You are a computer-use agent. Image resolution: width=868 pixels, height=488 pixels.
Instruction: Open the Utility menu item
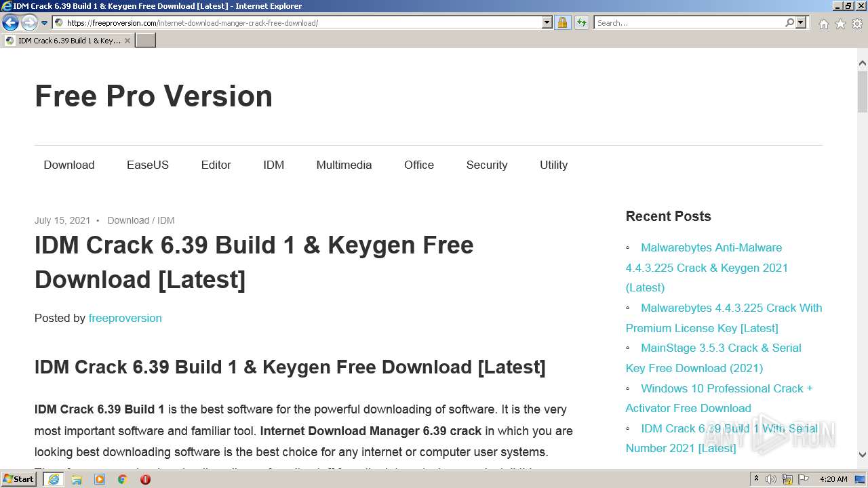click(x=553, y=165)
